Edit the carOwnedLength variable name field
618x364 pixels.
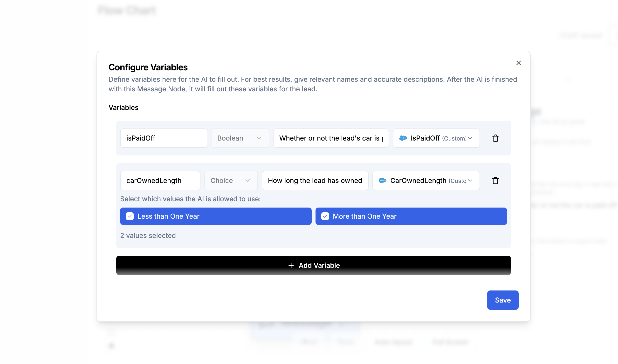[x=160, y=181]
